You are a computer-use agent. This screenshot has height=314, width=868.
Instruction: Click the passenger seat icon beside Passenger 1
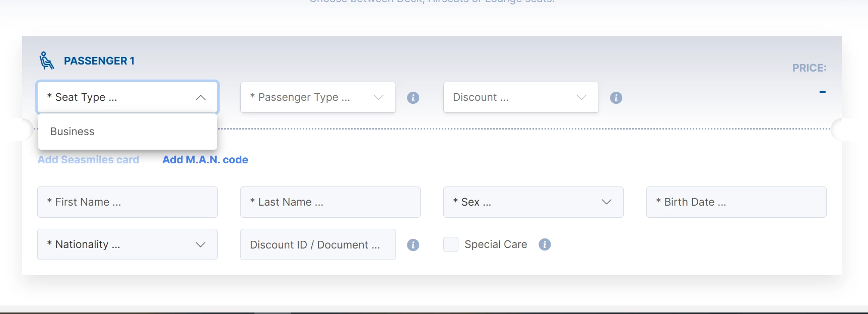point(46,60)
